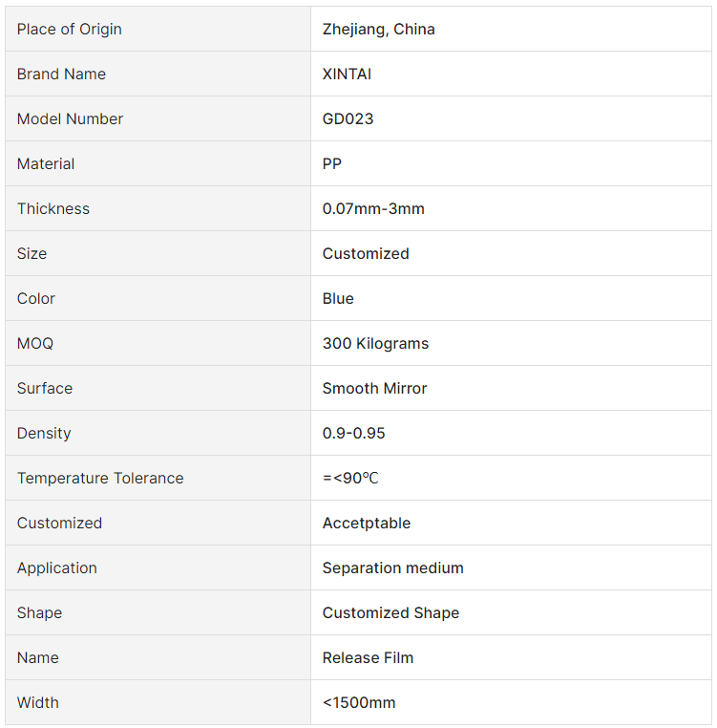Select the 'Separation medium' application value
Viewport: 717px width, 728px height.
pyautogui.click(x=392, y=567)
